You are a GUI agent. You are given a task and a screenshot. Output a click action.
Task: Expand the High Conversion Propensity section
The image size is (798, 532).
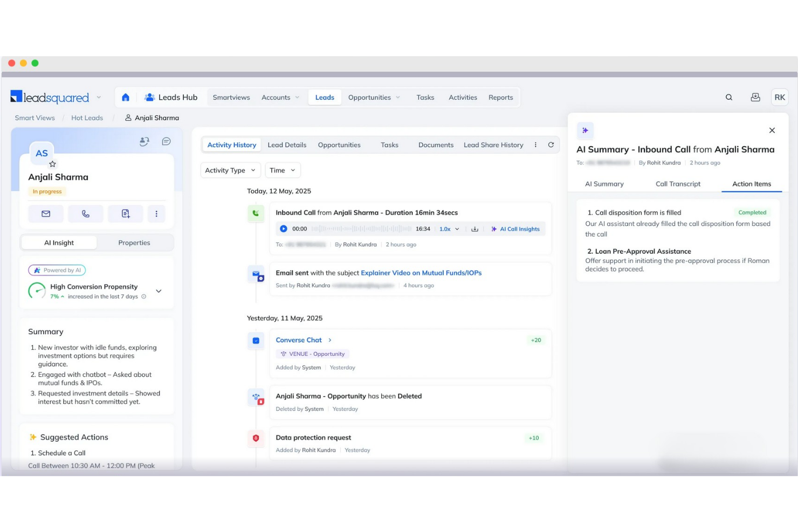pyautogui.click(x=158, y=291)
